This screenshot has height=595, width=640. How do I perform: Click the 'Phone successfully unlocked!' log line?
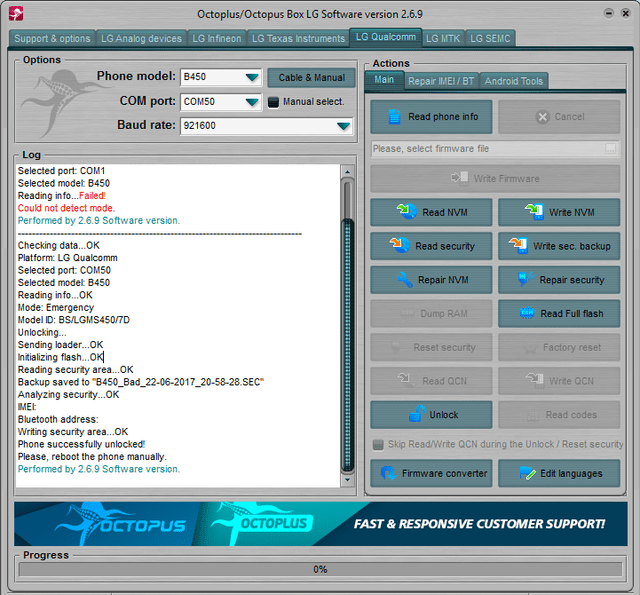pyautogui.click(x=81, y=444)
